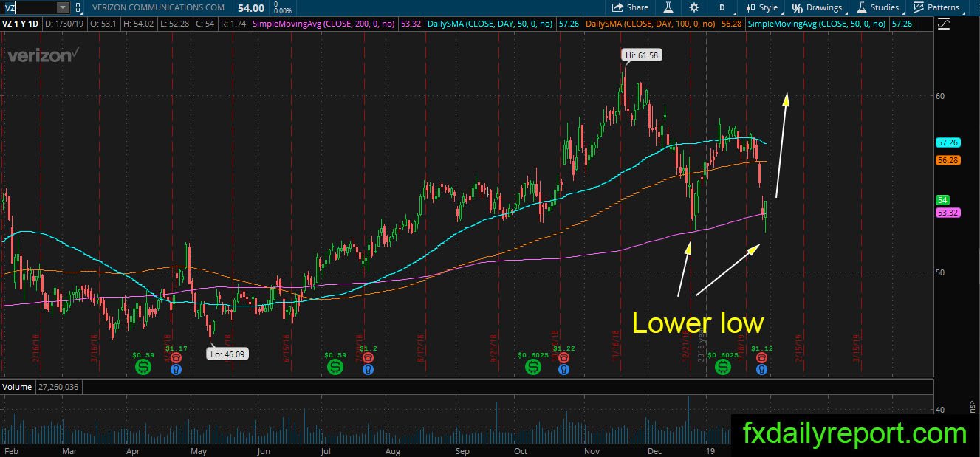Click the blue lightbulb icon below $1.2
Viewport: 980px width, 457px height.
[368, 369]
